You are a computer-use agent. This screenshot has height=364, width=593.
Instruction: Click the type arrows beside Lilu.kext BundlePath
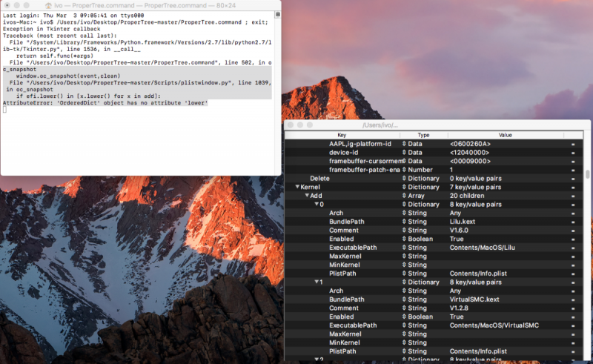[x=405, y=221]
